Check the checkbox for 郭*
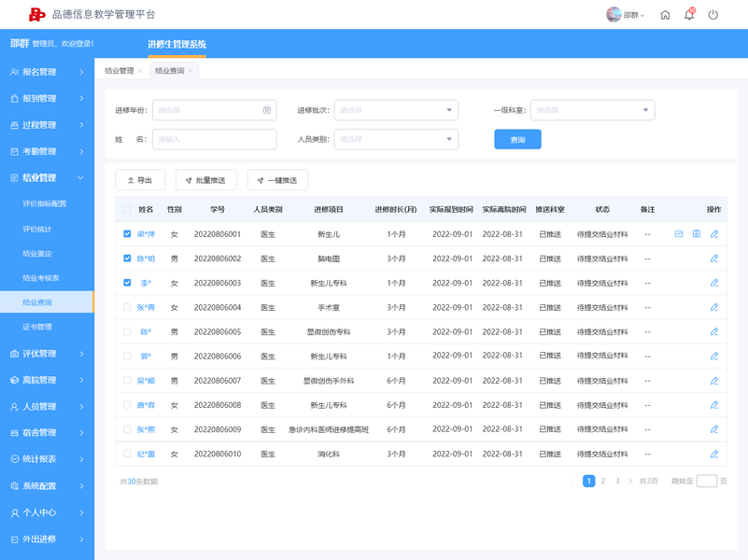Viewport: 748px width, 560px height. point(127,356)
